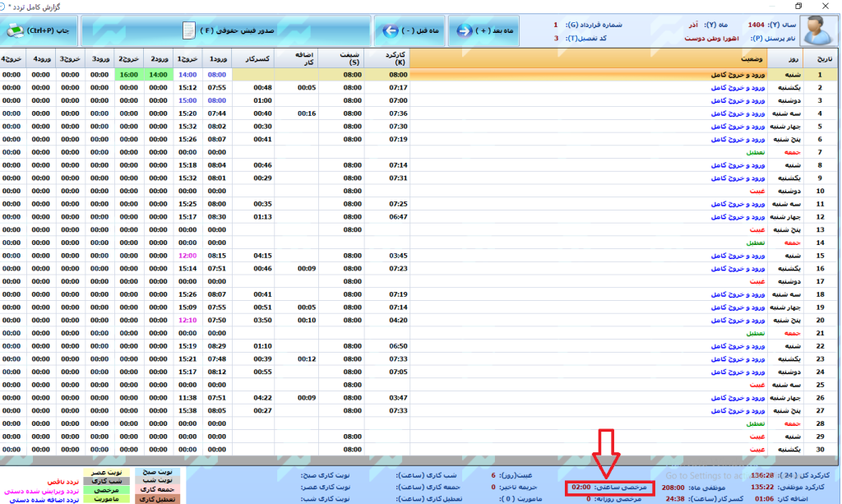Screen dimensions: 842x504
Task: Click the next month right arrow icon
Action: [465, 30]
